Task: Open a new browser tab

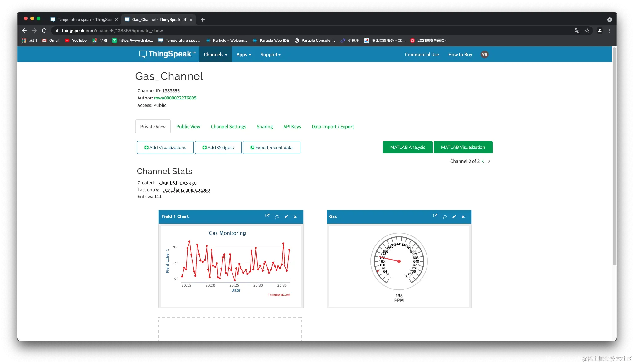Action: tap(203, 20)
